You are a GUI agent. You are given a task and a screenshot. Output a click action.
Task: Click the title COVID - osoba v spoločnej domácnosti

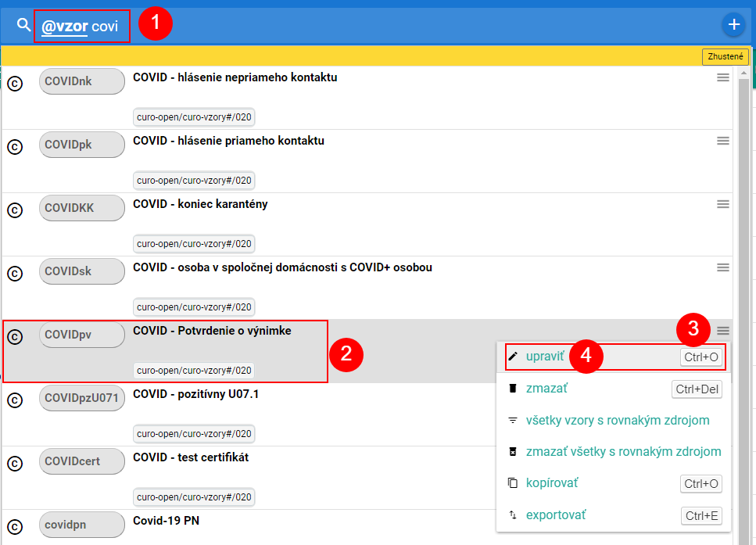[282, 267]
